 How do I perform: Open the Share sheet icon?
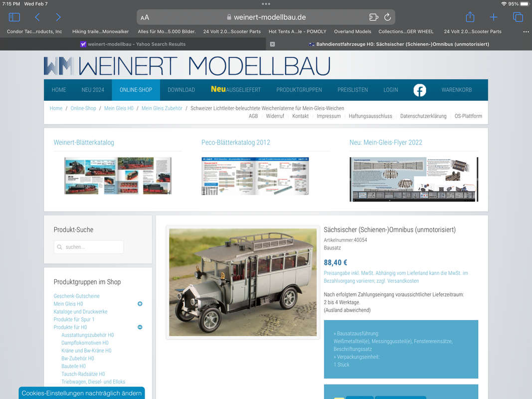[470, 16]
